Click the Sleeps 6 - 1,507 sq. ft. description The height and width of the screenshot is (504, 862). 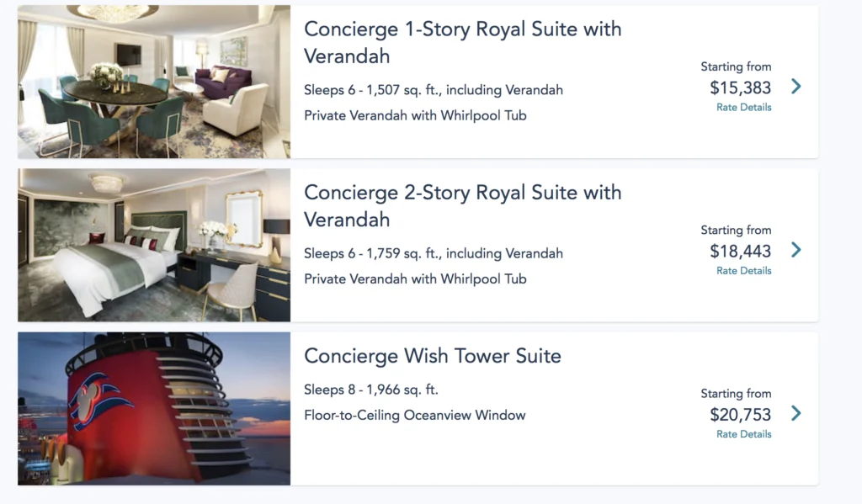click(433, 90)
